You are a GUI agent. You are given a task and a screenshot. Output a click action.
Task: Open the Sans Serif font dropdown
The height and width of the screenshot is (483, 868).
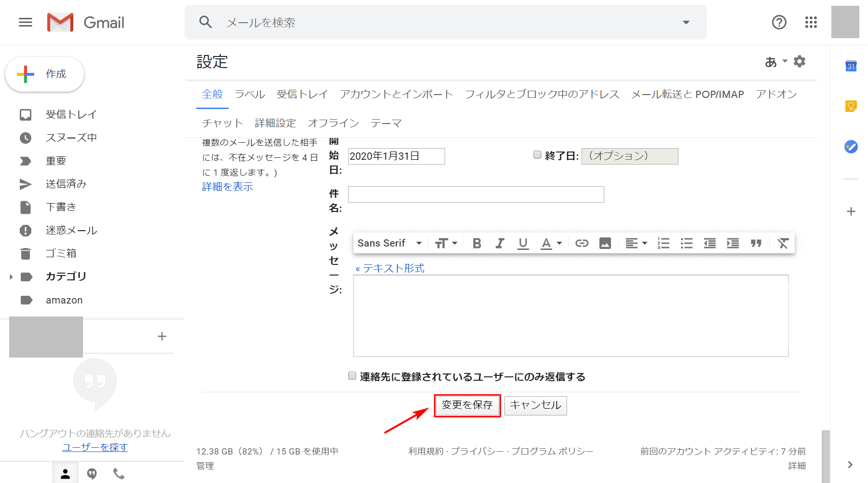tap(388, 243)
